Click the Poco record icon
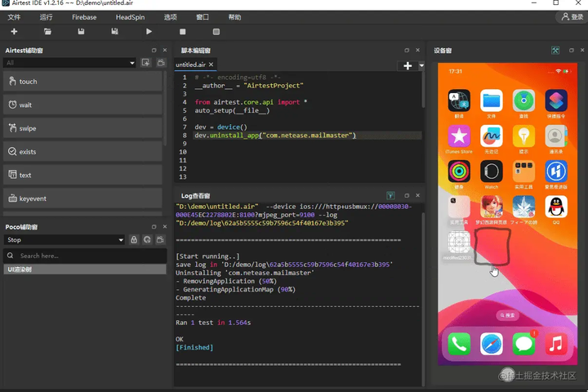 (160, 240)
